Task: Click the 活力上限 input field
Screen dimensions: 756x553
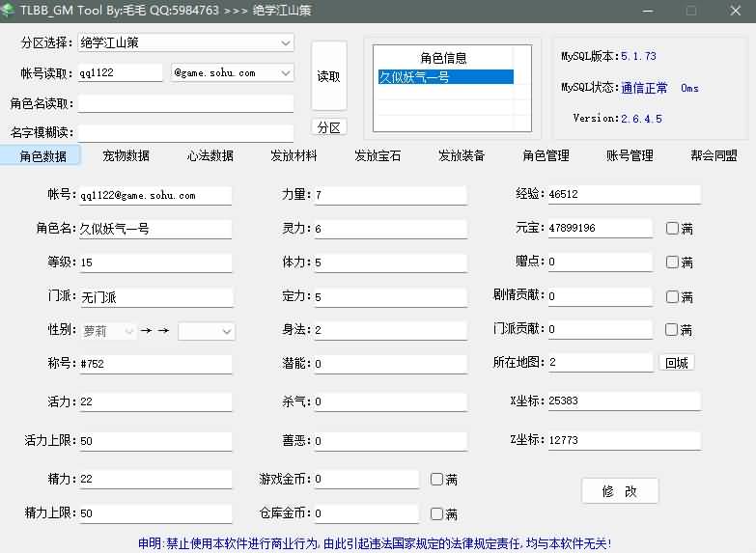Action: pos(155,441)
